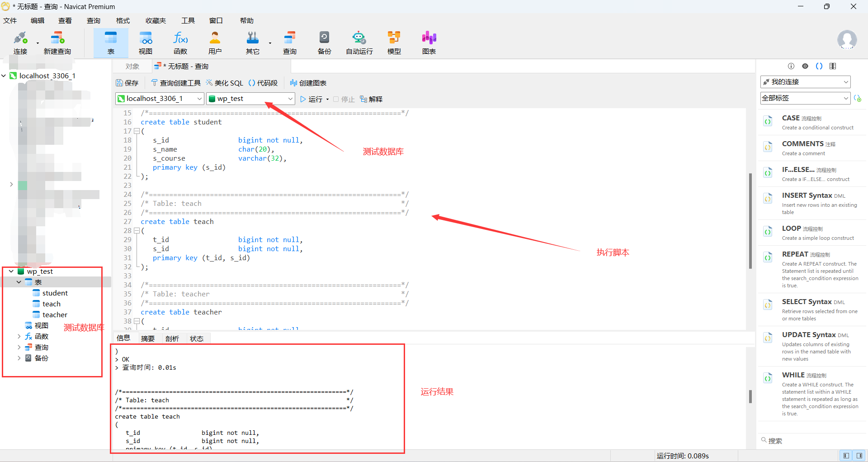Click the eye preview icon in right panel
Viewport: 868px width, 462px height.
tap(805, 66)
